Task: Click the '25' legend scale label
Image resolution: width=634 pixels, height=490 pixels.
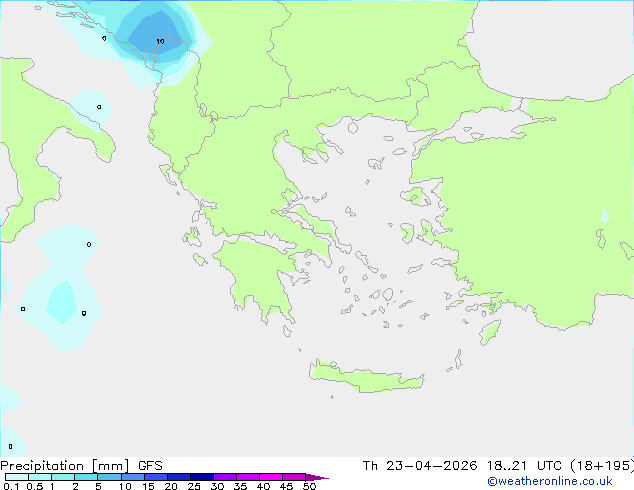Action: pos(194,486)
